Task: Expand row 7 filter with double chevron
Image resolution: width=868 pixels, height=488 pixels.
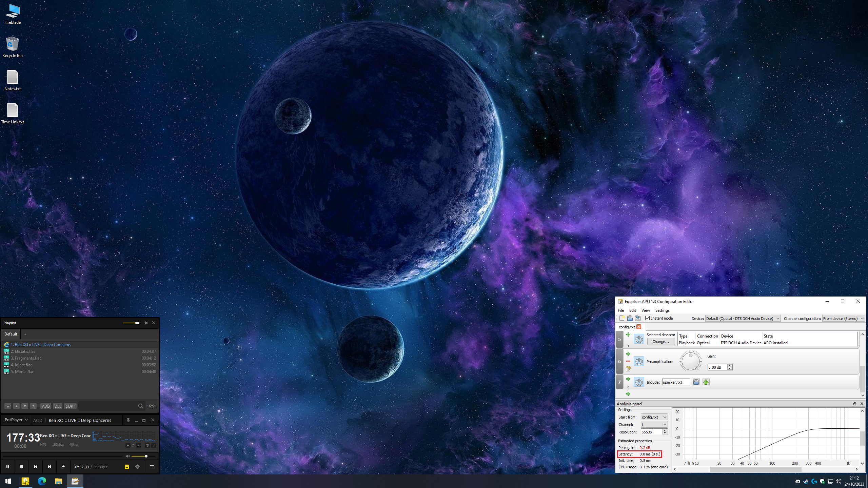Action: point(628,387)
